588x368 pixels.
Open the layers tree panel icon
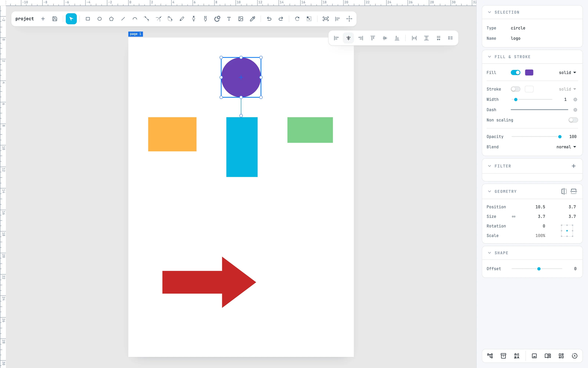[x=490, y=356]
